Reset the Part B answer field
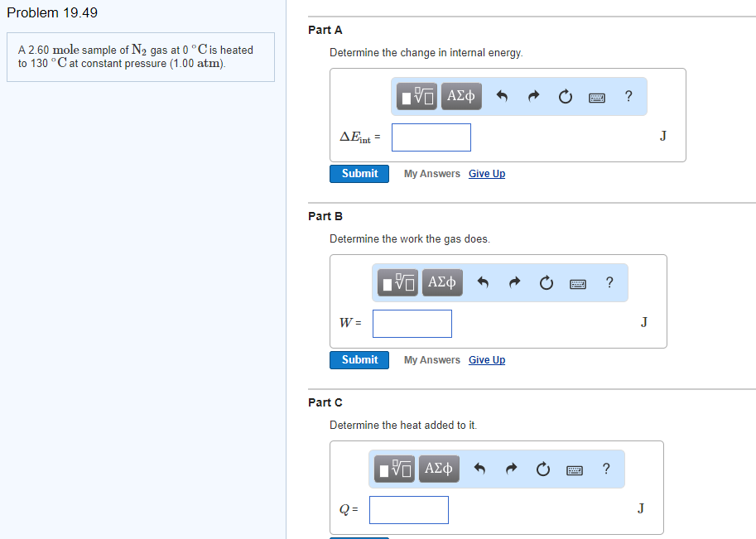 [x=546, y=282]
